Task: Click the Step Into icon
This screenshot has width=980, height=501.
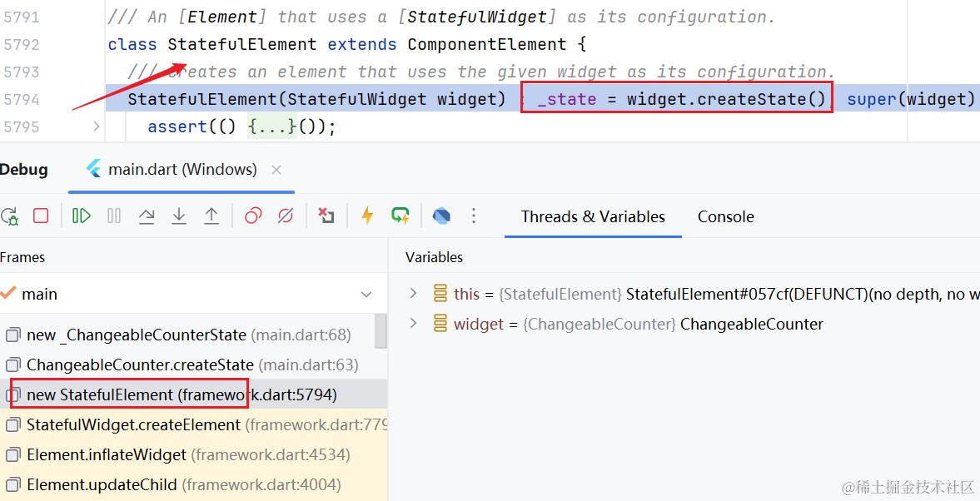Action: point(179,216)
